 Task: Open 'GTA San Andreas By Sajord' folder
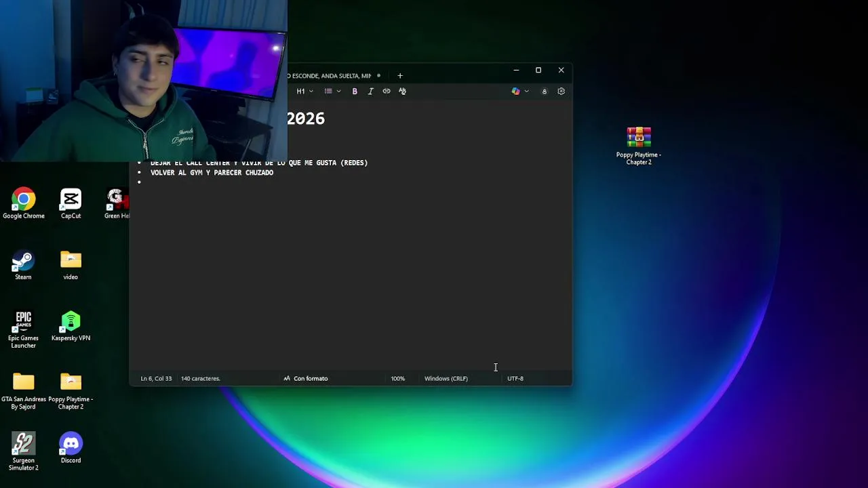click(23, 391)
